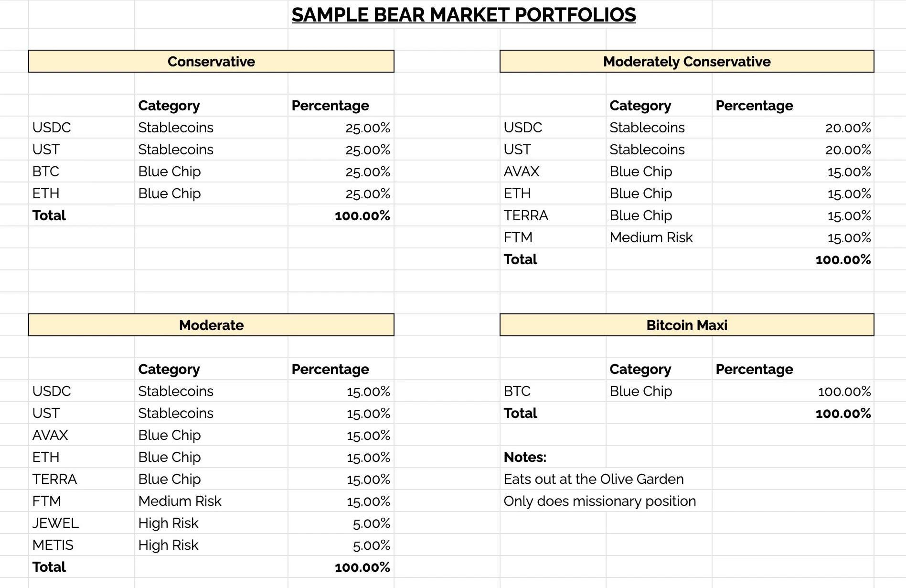Select Bitcoin Maxi Total 100.00% cell

tap(842, 413)
